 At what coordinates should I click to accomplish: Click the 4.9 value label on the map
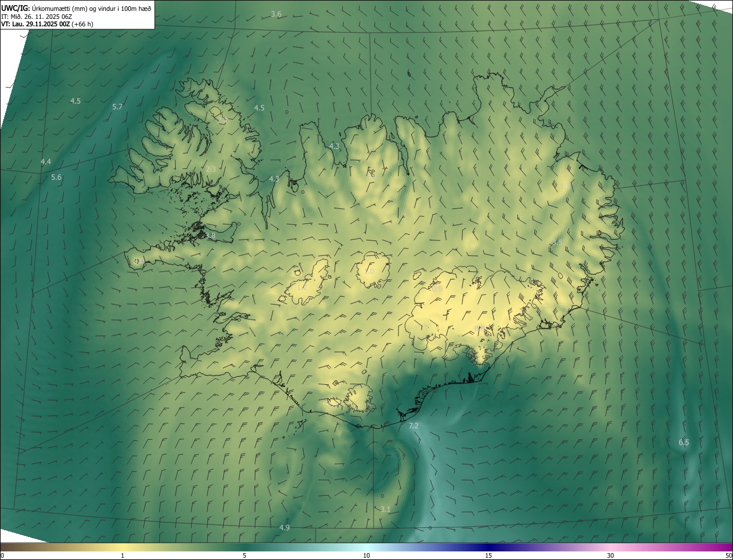point(284,527)
